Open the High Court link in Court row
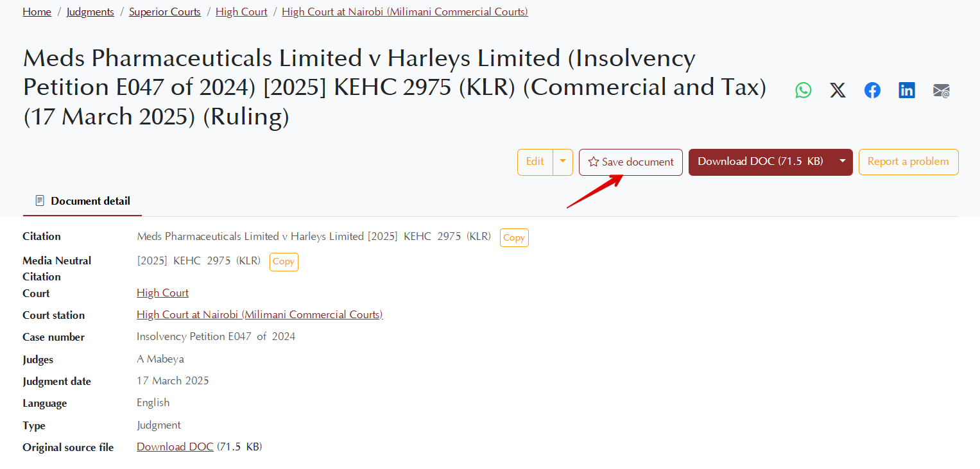The width and height of the screenshot is (980, 469). tap(163, 293)
